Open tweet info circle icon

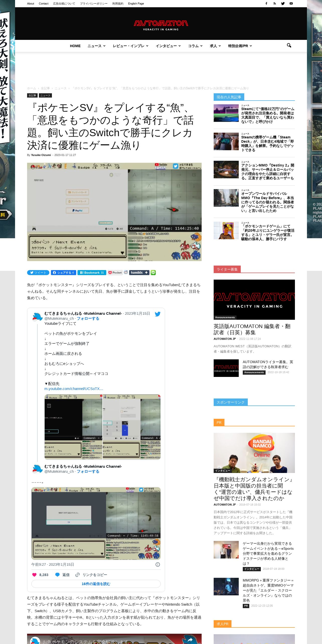(x=158, y=565)
